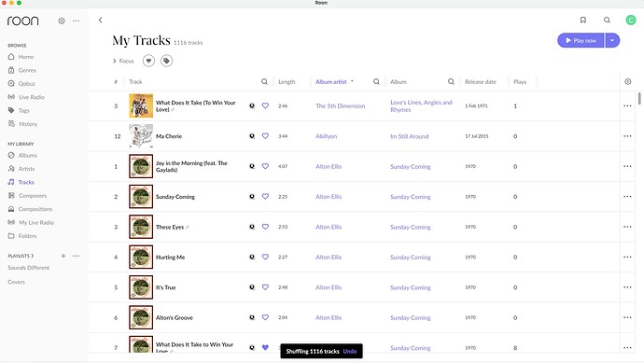Click the track list vertical scrollbar
Screen dimensions: 644x363
pos(639,99)
